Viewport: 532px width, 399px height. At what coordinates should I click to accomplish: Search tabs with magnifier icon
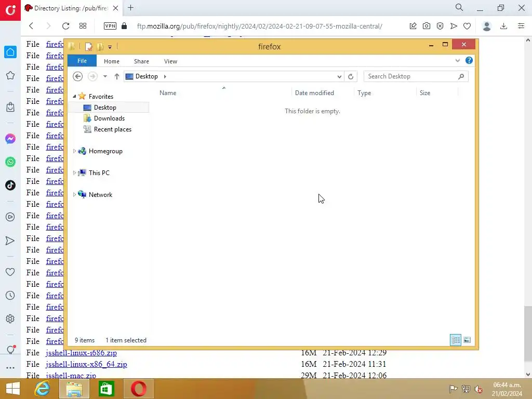(x=459, y=7)
